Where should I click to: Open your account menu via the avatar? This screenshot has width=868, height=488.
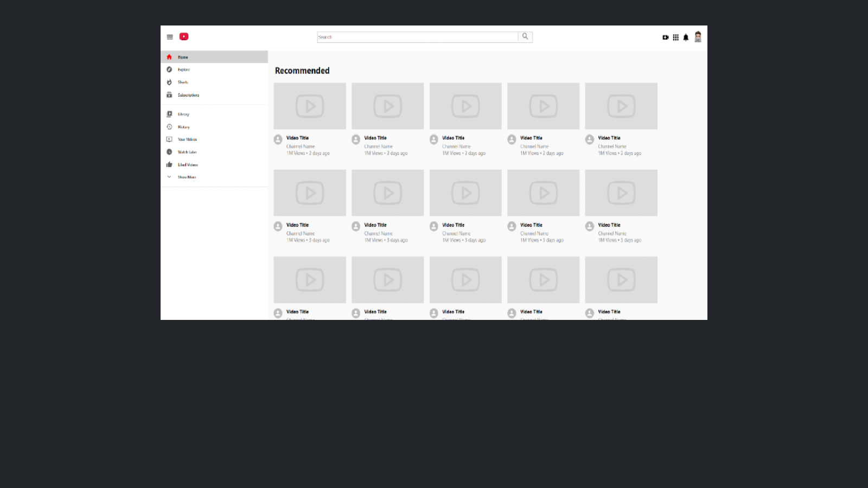(x=698, y=37)
